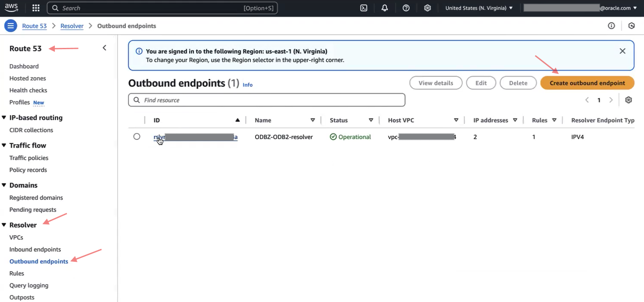Open the Route 53 breadcrumb link
This screenshot has width=644, height=302.
click(34, 26)
